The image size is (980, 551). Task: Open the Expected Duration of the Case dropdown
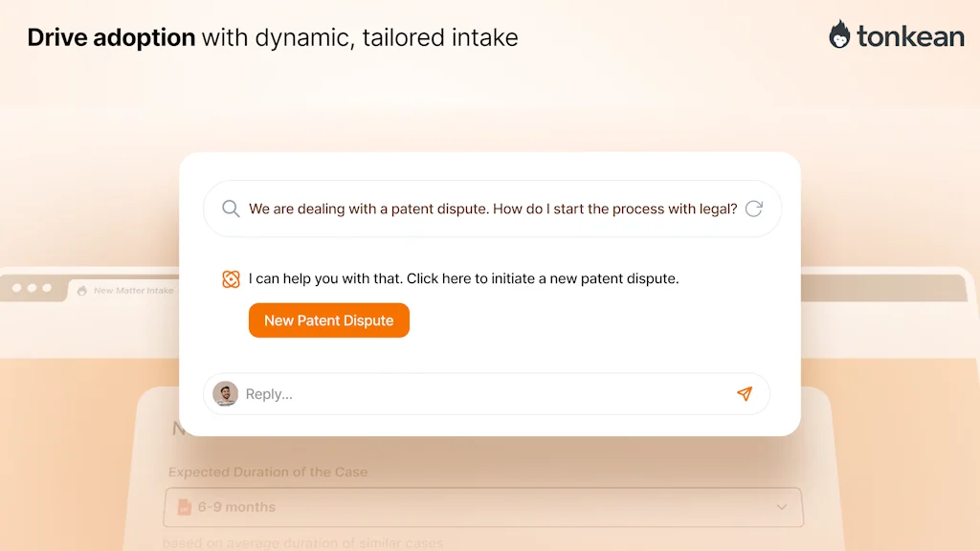(482, 507)
